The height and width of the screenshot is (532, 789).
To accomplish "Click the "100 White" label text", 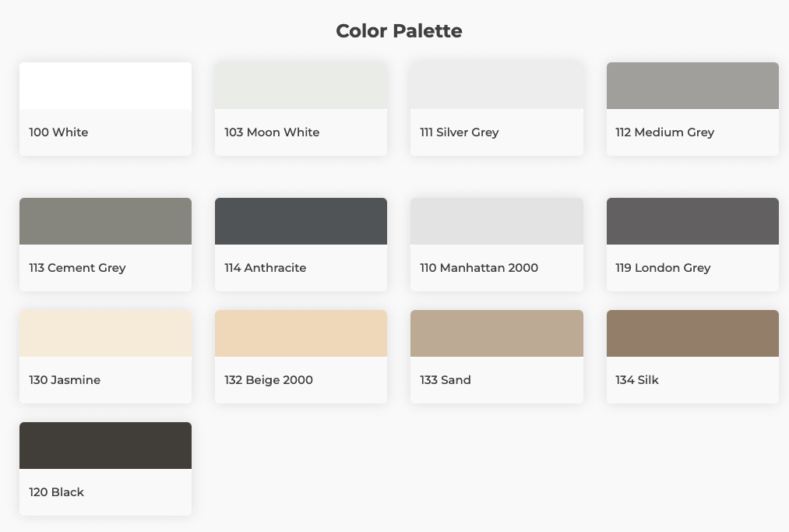I will pos(58,132).
